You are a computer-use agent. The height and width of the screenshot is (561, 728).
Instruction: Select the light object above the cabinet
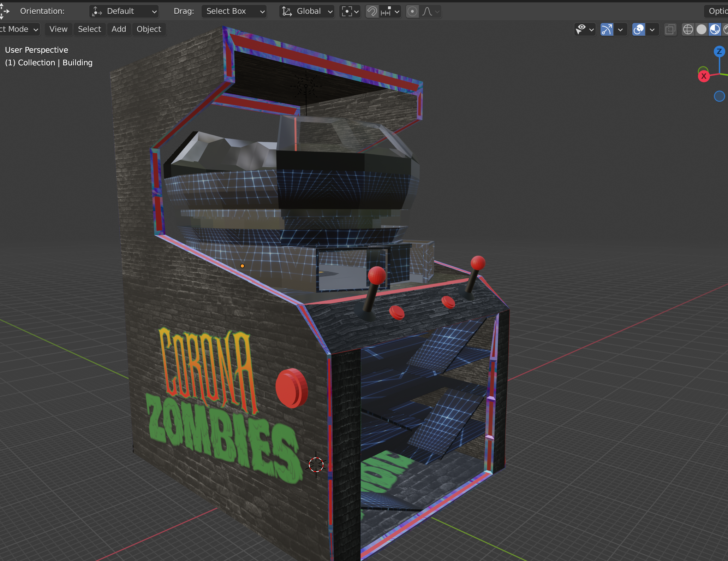click(x=306, y=86)
